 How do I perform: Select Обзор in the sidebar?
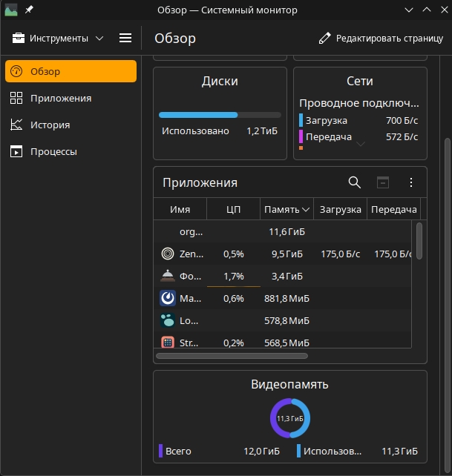tap(71, 71)
